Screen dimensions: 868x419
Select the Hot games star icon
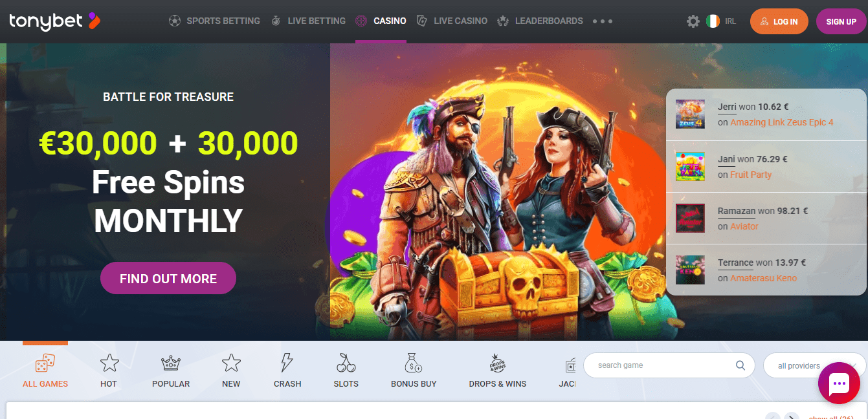pos(109,363)
